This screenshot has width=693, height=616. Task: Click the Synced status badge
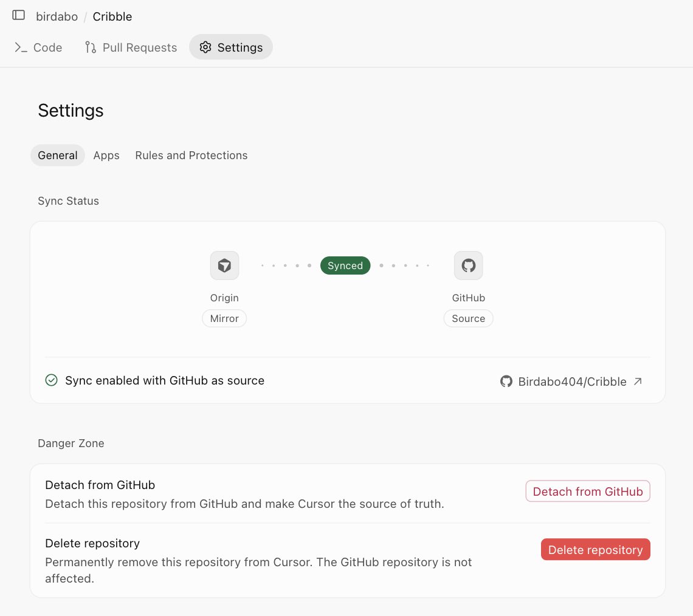(x=345, y=265)
